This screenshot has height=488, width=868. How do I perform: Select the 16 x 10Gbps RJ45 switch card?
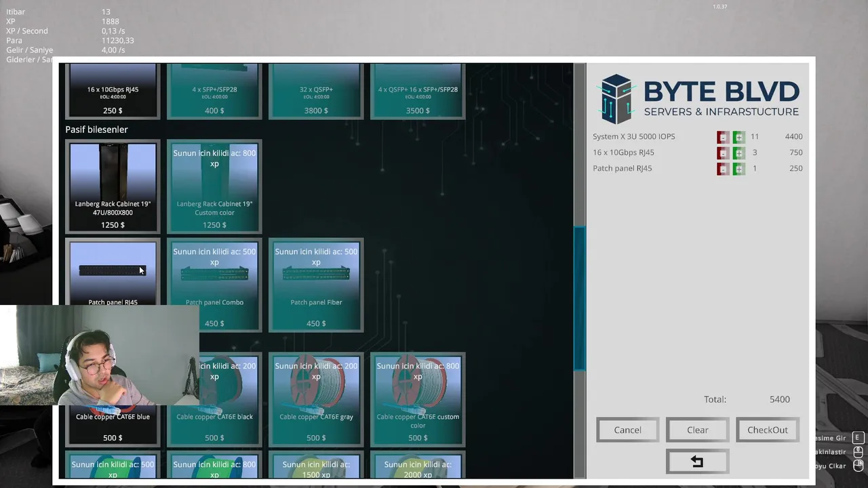(x=113, y=91)
